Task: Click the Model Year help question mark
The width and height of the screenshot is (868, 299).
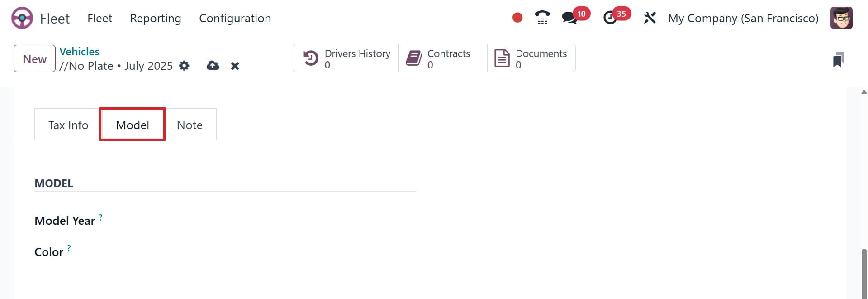Action: 100,217
